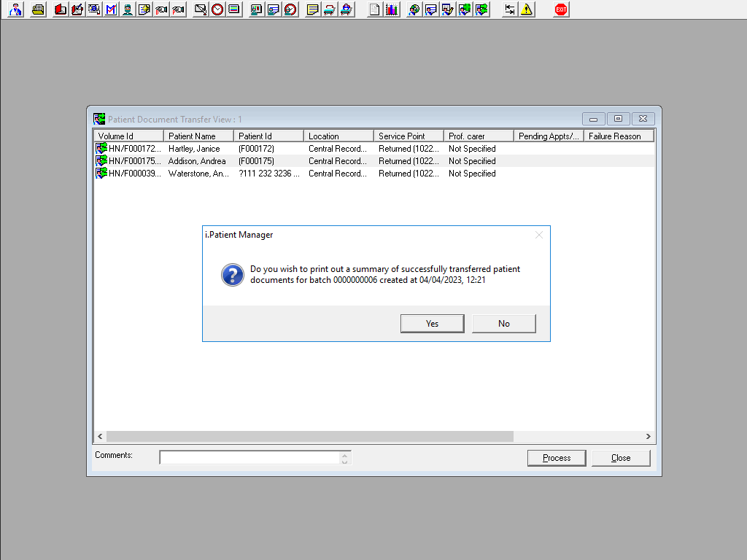
Task: Close the i.Patient Manager dialog with X
Action: pos(539,235)
